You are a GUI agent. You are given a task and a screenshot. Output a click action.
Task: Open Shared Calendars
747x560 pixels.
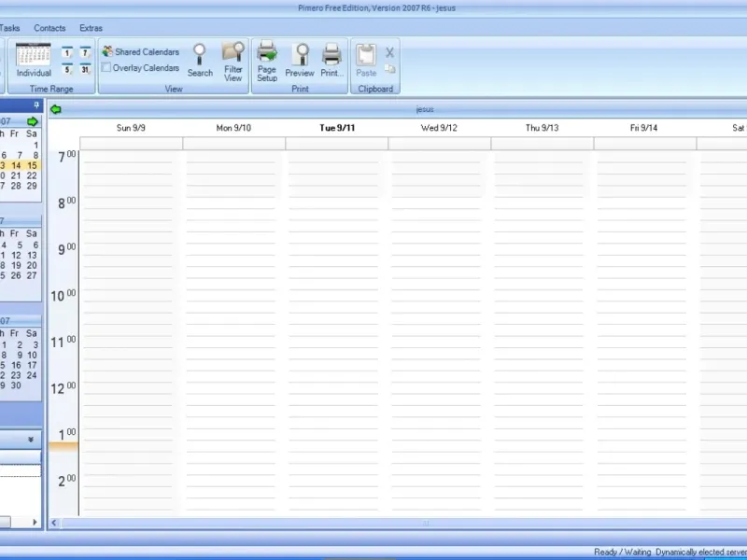[x=141, y=52]
